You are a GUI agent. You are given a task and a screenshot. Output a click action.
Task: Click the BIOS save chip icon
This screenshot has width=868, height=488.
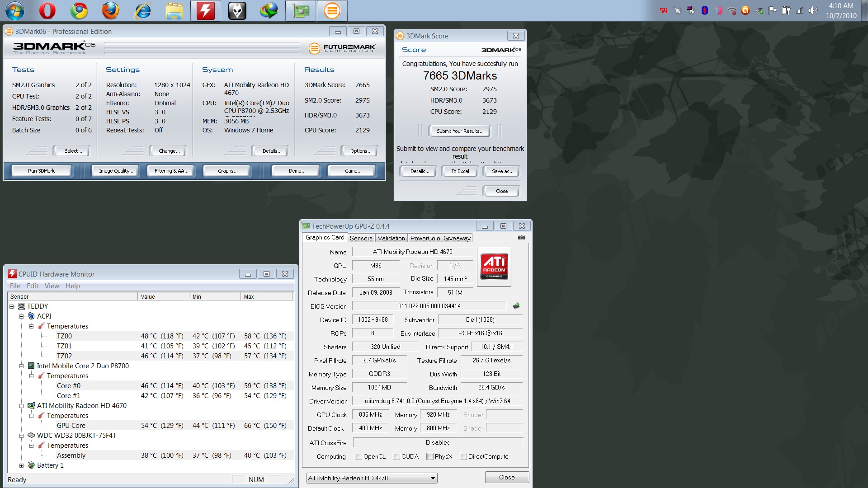pyautogui.click(x=516, y=306)
